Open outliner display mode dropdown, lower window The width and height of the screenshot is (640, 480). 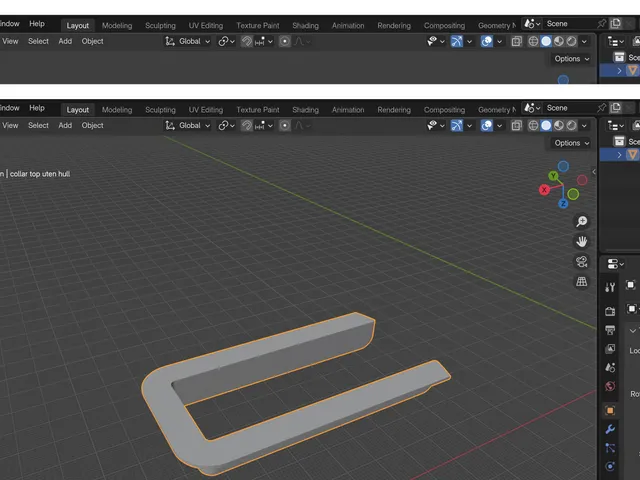pos(616,126)
